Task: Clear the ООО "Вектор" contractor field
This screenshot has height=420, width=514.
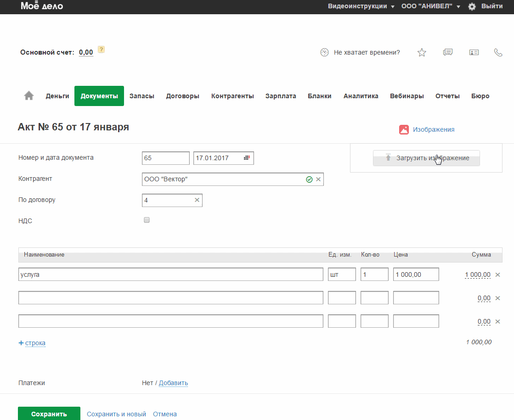Action: coord(318,179)
